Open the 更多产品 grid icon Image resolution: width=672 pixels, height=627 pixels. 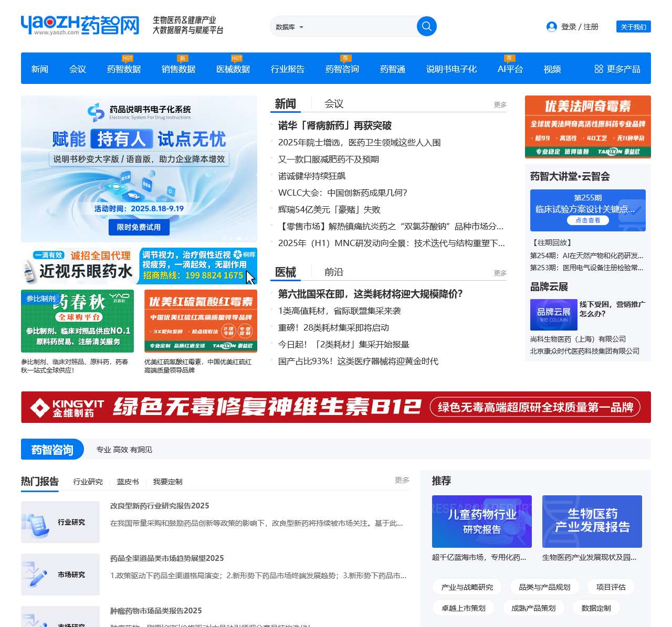tap(597, 68)
